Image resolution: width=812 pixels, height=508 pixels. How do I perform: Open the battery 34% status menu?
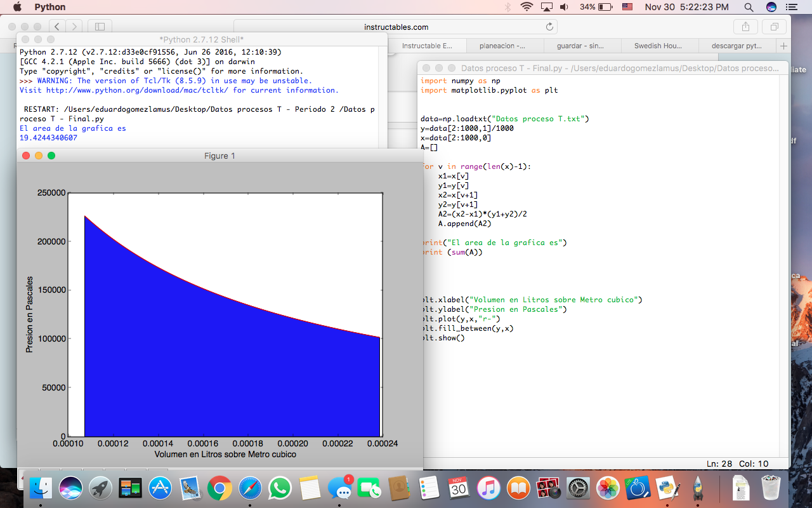596,7
